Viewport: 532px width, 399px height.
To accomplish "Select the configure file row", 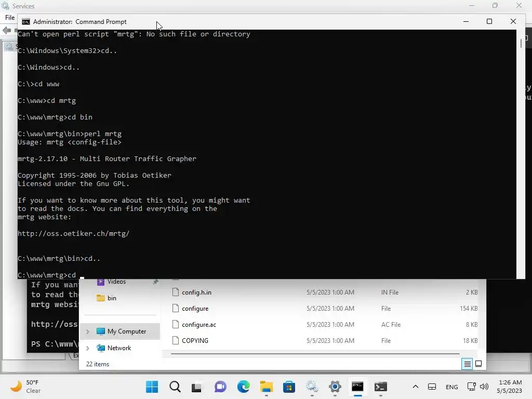I will coord(324,309).
